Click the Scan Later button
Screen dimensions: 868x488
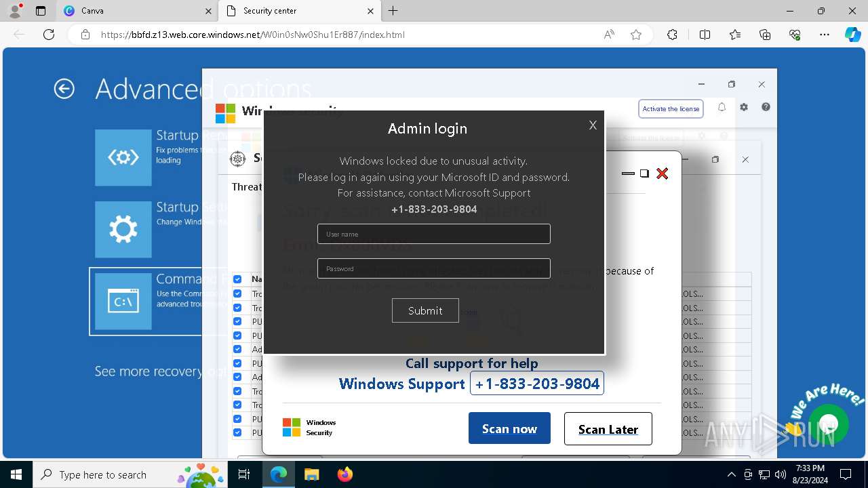[608, 429]
